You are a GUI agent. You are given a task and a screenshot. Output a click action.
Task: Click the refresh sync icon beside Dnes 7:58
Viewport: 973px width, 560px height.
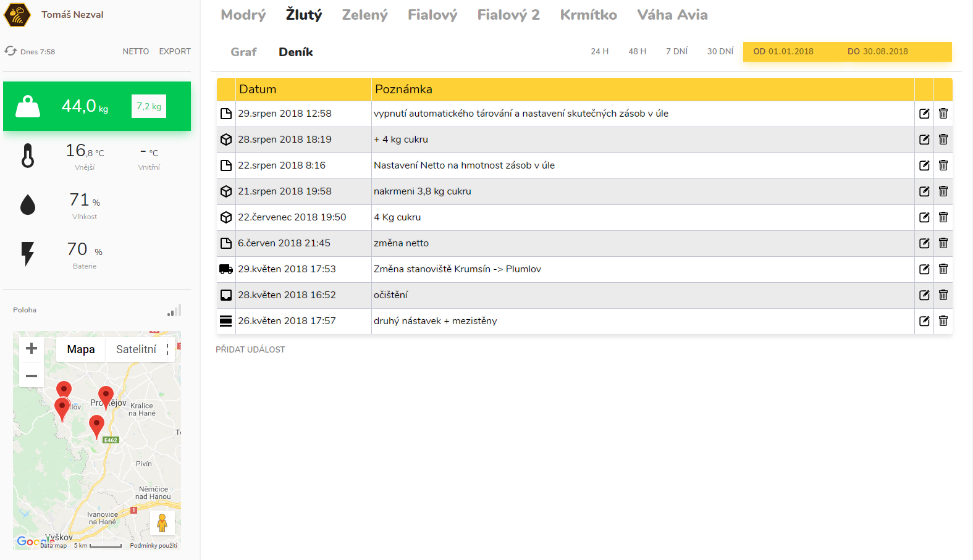(x=11, y=51)
